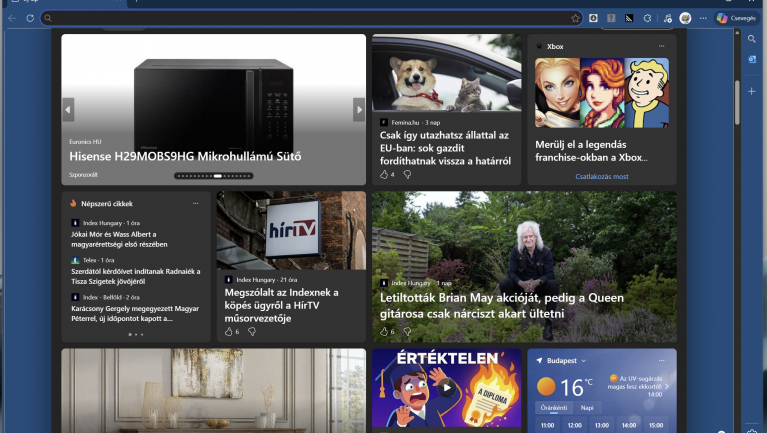Open the hírTV sign thumbnail

point(291,230)
